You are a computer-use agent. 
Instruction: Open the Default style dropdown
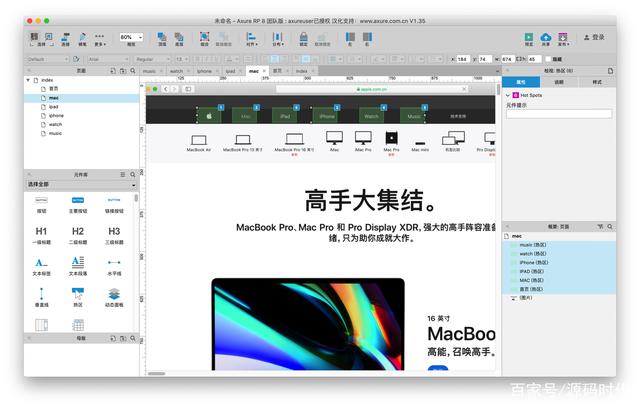(x=48, y=59)
